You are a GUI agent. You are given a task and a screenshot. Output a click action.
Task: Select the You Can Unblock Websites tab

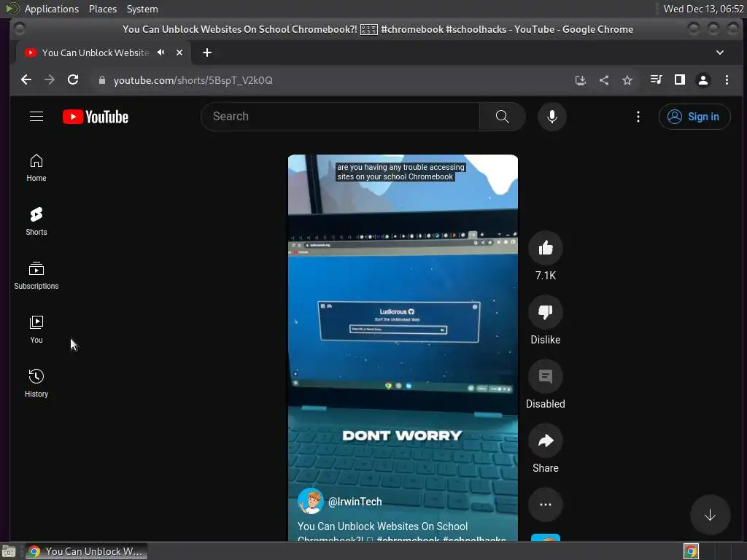tap(95, 52)
